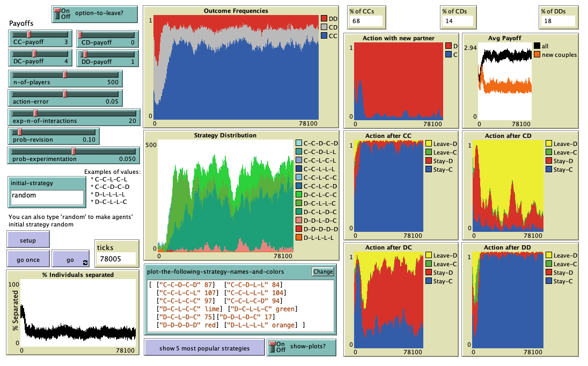
Task: Click the strategy names and colors text area
Action: pos(239,304)
